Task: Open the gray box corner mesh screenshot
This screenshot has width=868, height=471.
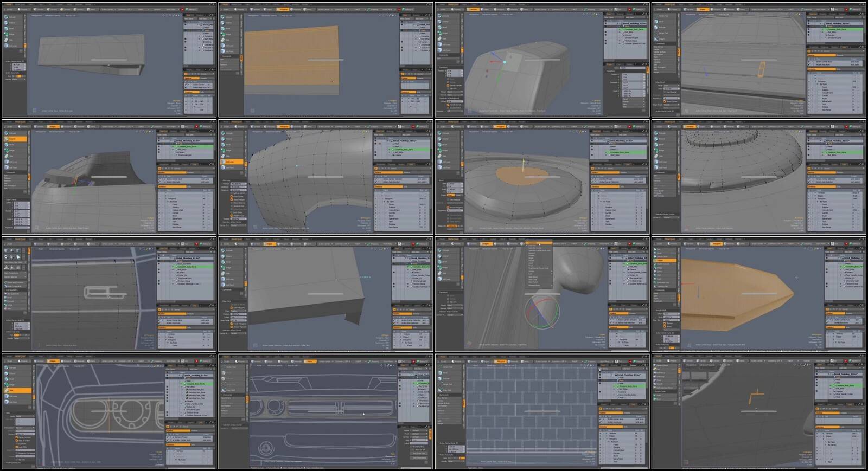Action: pyautogui.click(x=325, y=294)
